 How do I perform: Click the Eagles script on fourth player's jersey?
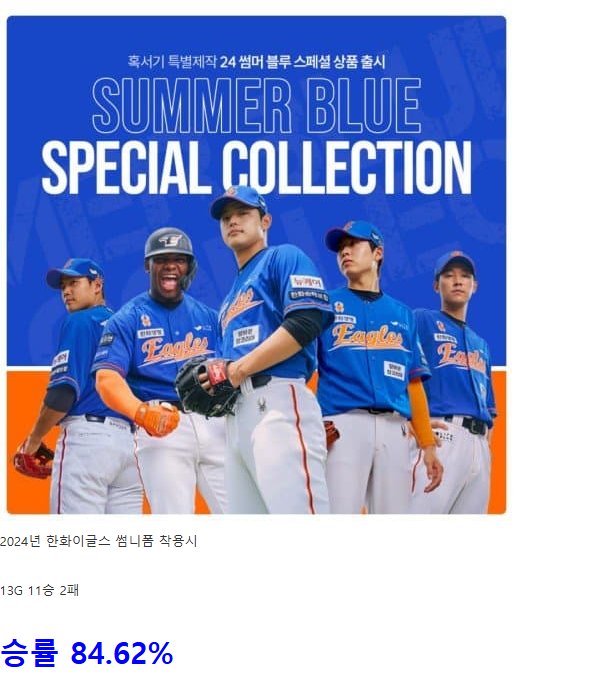pos(367,337)
